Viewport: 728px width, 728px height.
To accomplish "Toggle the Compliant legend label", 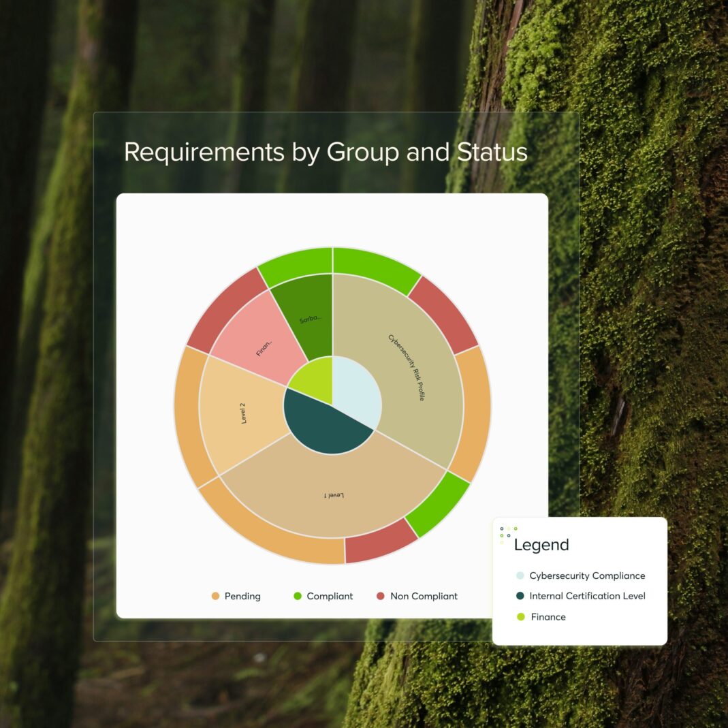I will pyautogui.click(x=330, y=596).
